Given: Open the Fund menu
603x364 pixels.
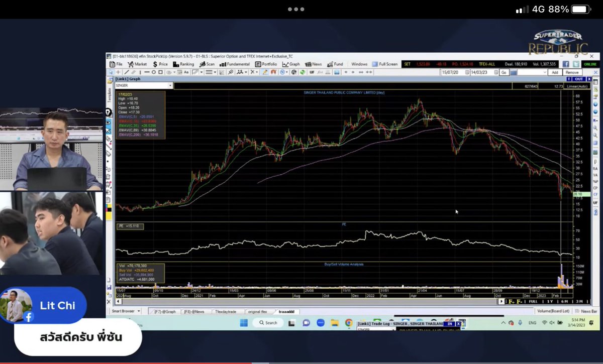Looking at the screenshot, I should coord(335,64).
